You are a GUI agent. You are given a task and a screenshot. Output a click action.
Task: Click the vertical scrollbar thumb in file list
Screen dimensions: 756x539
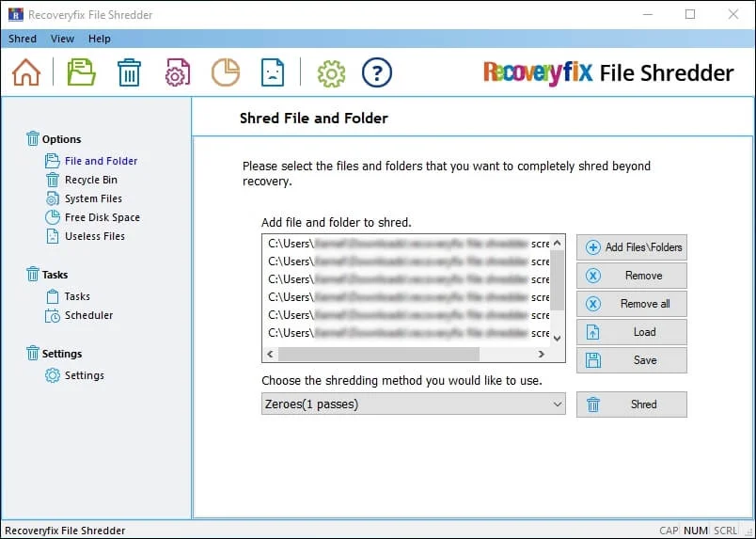(x=558, y=280)
